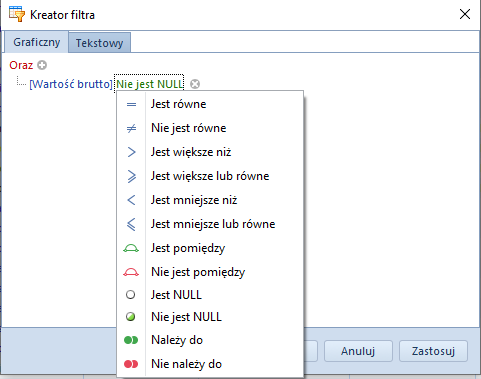Image resolution: width=481 pixels, height=379 pixels.
Task: Click the not-equal sign icon
Action: click(x=131, y=128)
